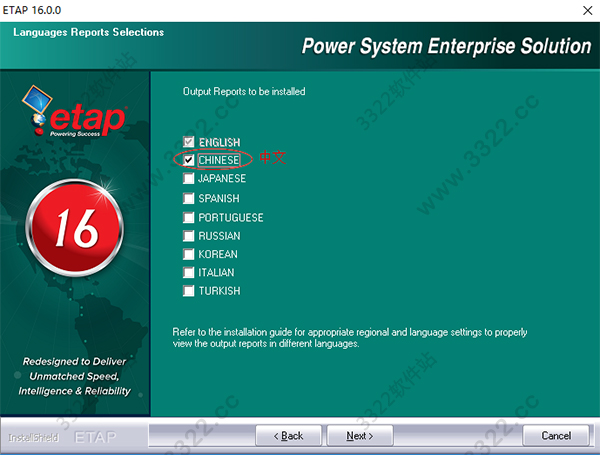
Task: Proceed with the Next button
Action: click(x=360, y=435)
